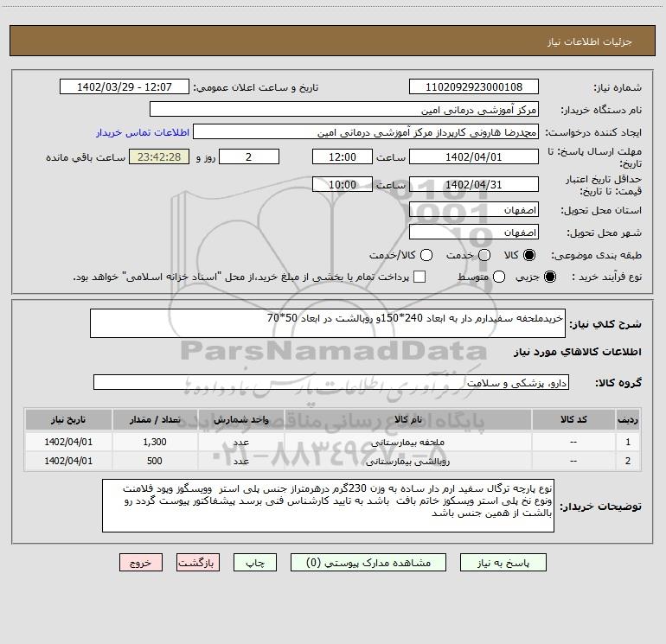Click the validity time field 10:00
The image size is (666, 644).
pyautogui.click(x=343, y=184)
